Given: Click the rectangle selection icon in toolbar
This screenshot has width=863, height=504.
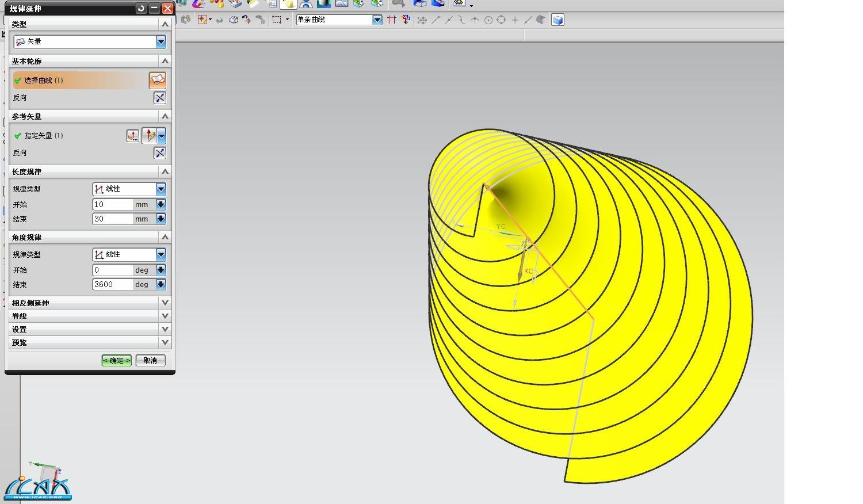Looking at the screenshot, I should pyautogui.click(x=277, y=20).
